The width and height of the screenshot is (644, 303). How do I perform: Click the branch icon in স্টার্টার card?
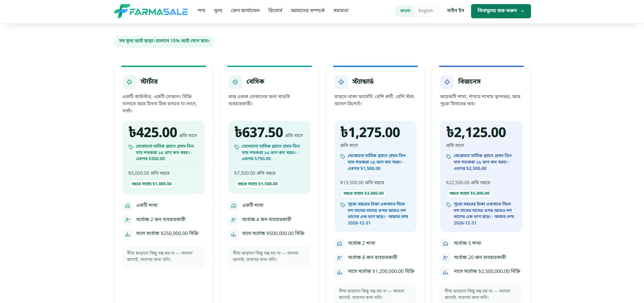[x=128, y=205]
